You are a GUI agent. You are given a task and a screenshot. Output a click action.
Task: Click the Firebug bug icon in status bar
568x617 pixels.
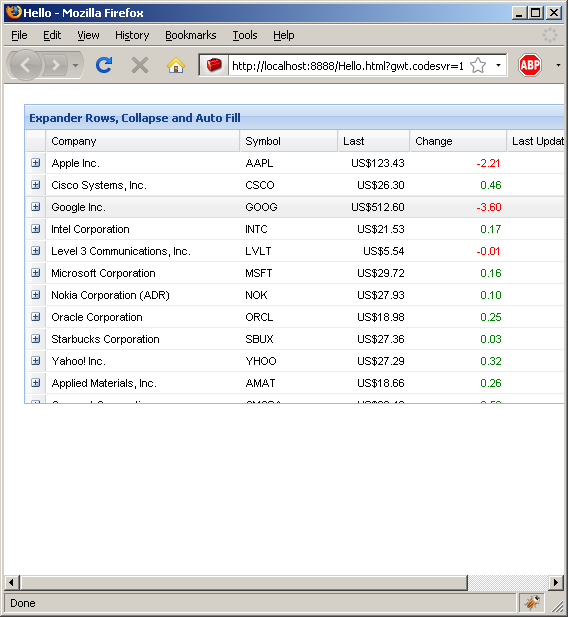(x=532, y=602)
